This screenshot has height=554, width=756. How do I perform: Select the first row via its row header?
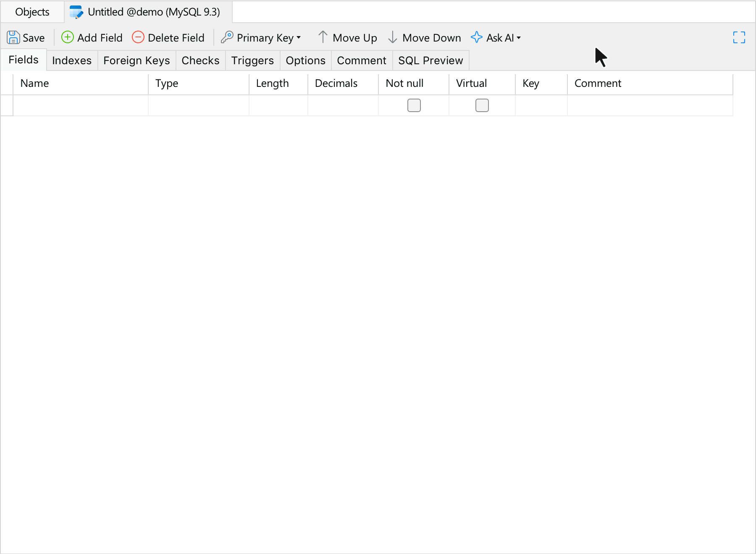point(7,105)
